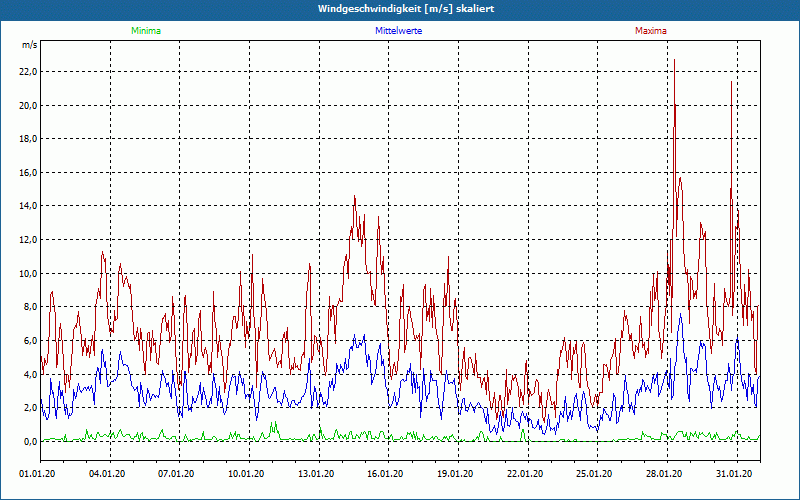800x500 pixels.
Task: Click the 22.01.20 date label
Action: click(x=525, y=474)
